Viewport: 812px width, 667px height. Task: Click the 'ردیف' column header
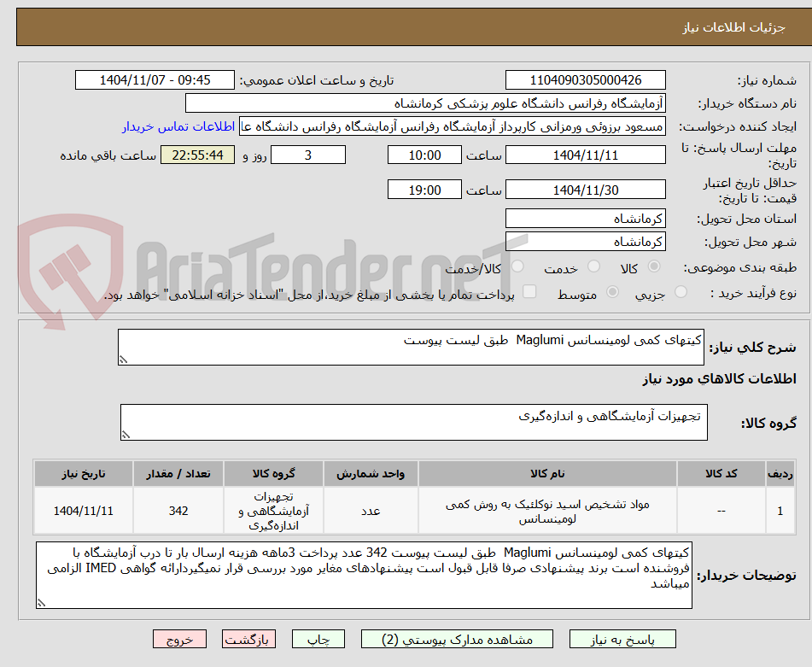tap(780, 474)
